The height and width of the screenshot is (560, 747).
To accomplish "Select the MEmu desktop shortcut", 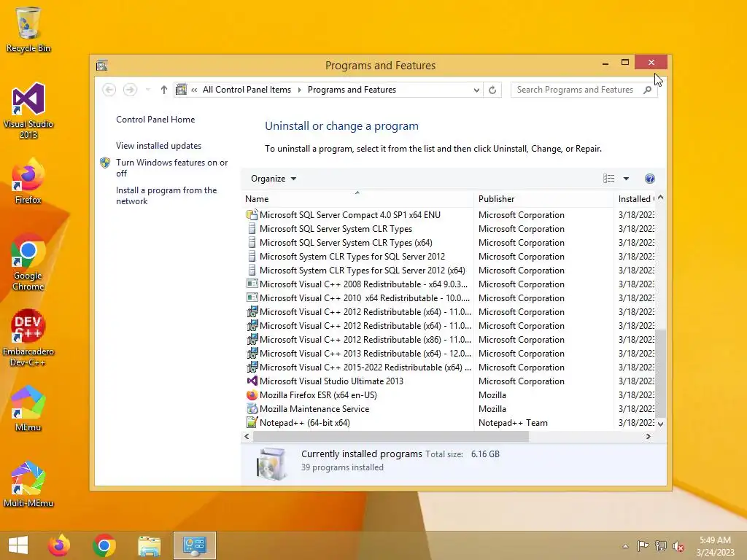I will [28, 408].
